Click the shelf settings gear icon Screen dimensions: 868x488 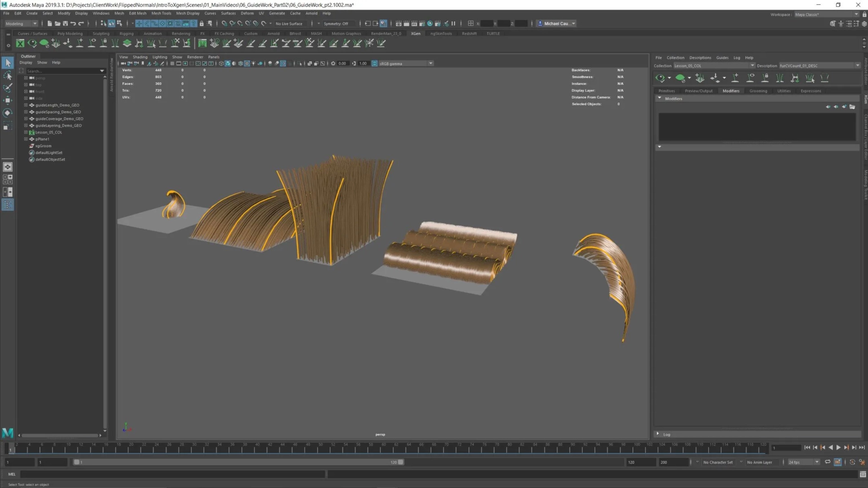(9, 46)
